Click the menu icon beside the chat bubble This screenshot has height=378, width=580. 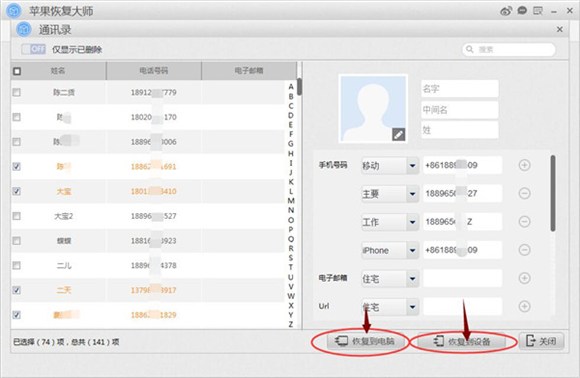tap(538, 11)
